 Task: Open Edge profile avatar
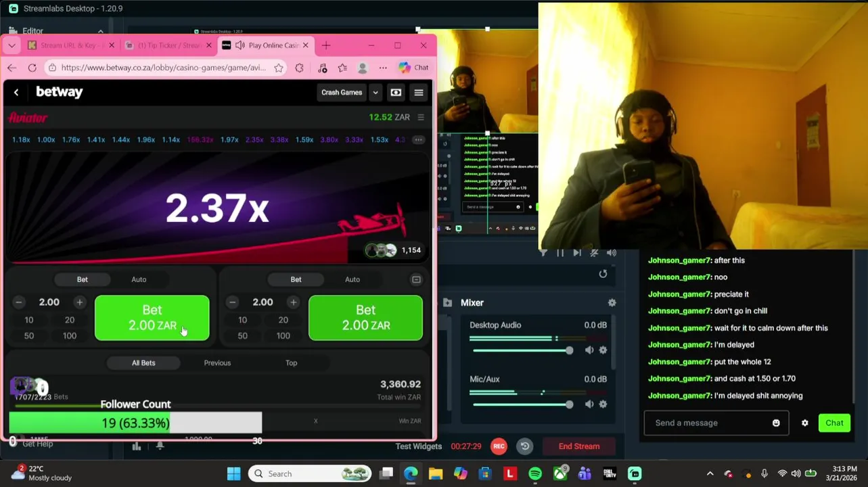coord(363,68)
